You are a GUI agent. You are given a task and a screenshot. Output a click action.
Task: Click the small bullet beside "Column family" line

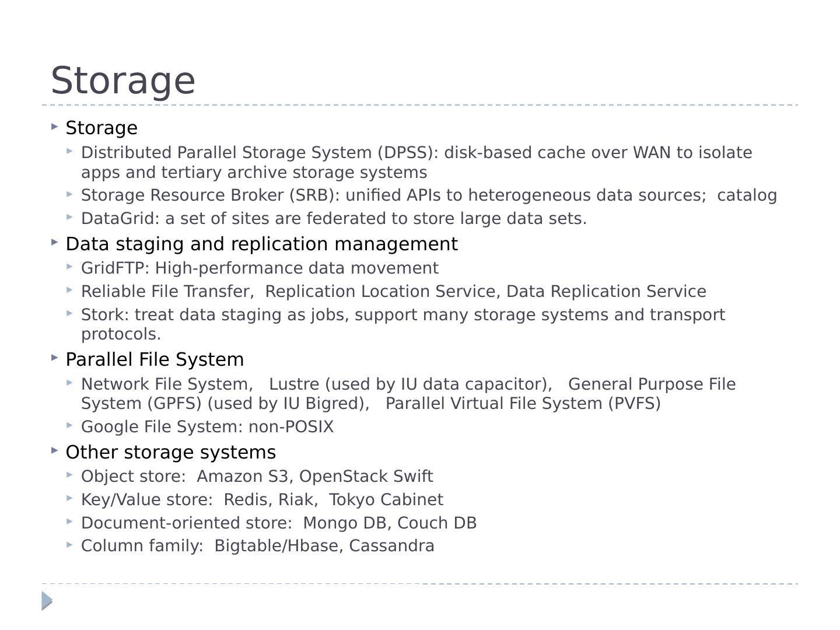click(69, 544)
